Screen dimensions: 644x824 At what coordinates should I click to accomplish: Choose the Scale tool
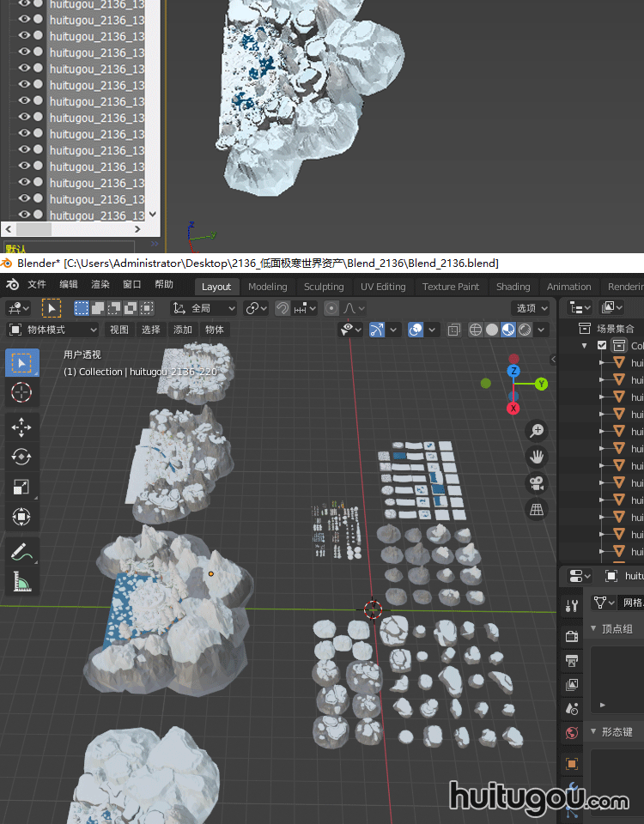click(21, 487)
